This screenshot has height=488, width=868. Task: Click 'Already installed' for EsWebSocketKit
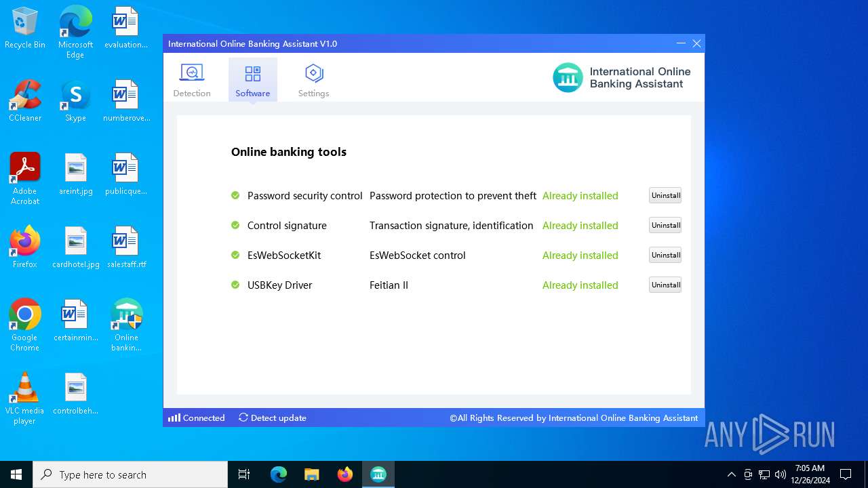[580, 255]
